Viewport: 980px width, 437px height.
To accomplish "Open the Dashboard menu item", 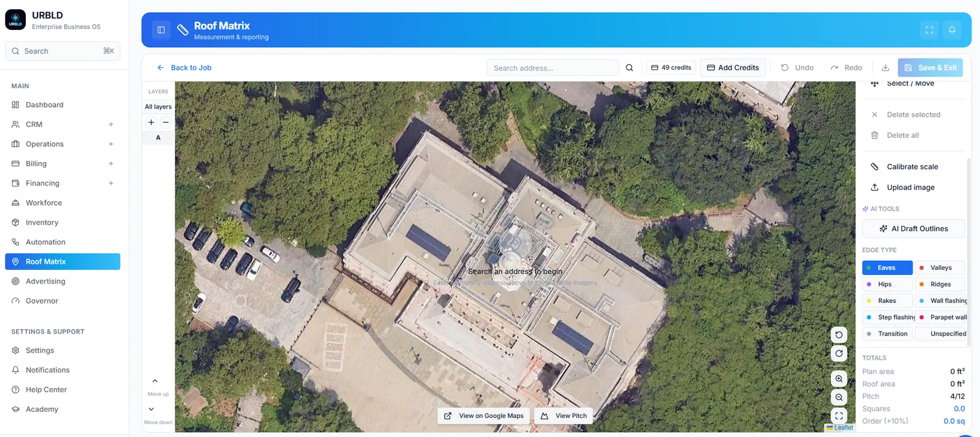I will pos(62,105).
